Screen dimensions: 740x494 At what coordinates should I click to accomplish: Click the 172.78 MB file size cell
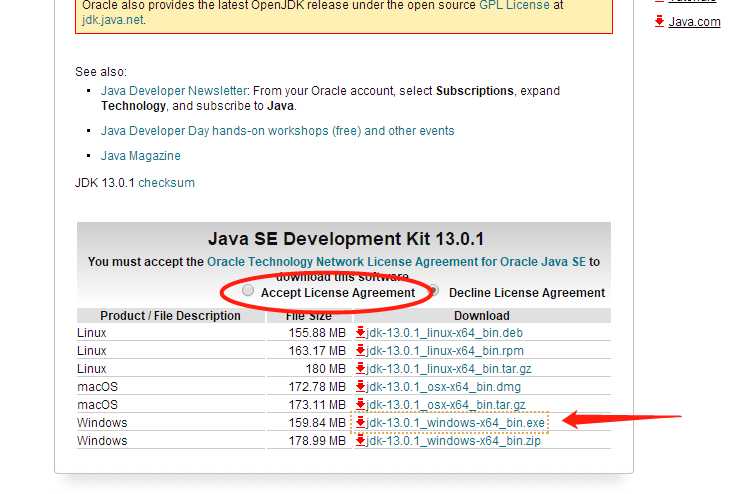[x=317, y=386]
